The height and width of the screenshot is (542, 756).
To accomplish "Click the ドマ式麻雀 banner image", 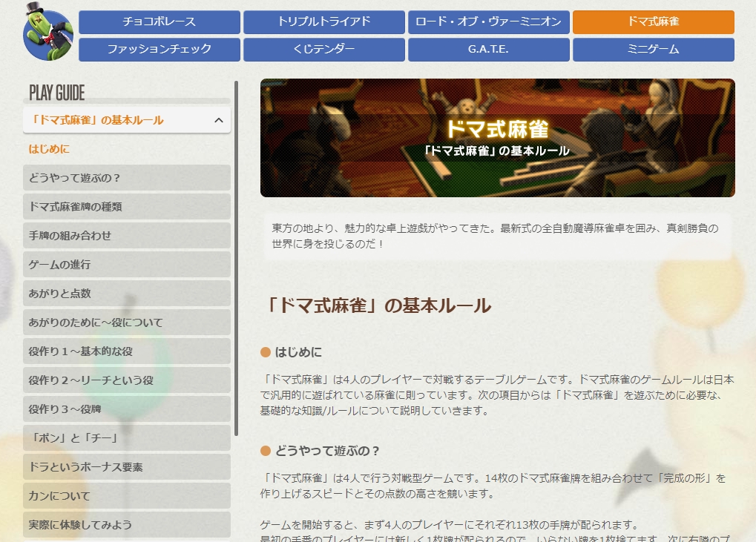I will 498,138.
